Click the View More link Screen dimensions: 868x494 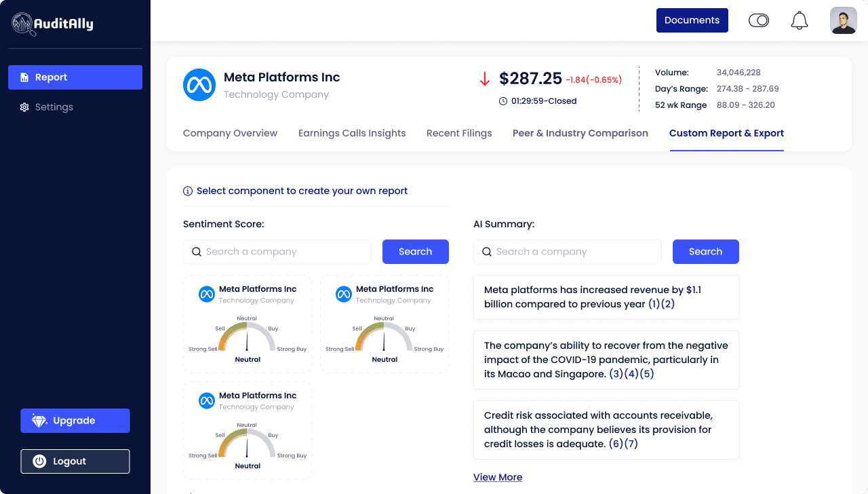coord(498,477)
